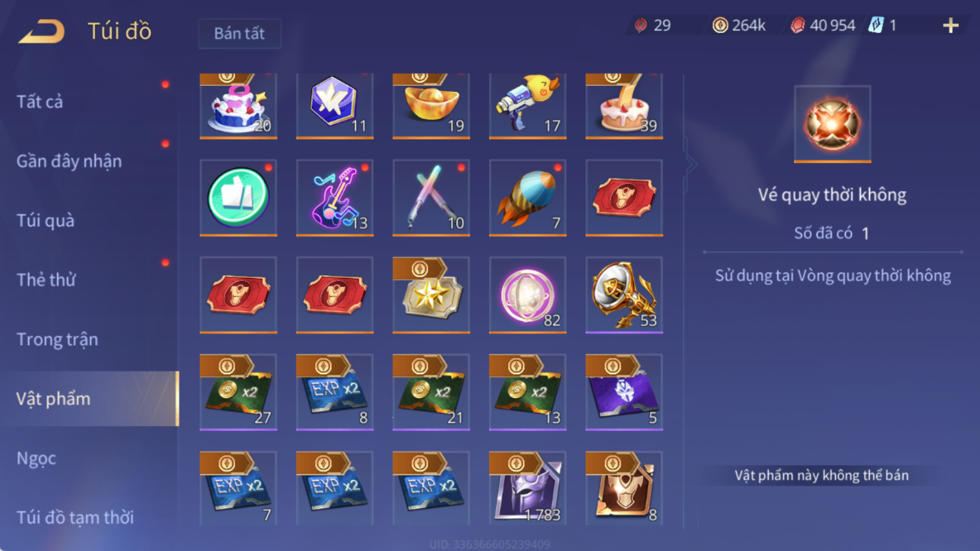Select the duck water gun item
The image size is (980, 551).
(x=528, y=106)
